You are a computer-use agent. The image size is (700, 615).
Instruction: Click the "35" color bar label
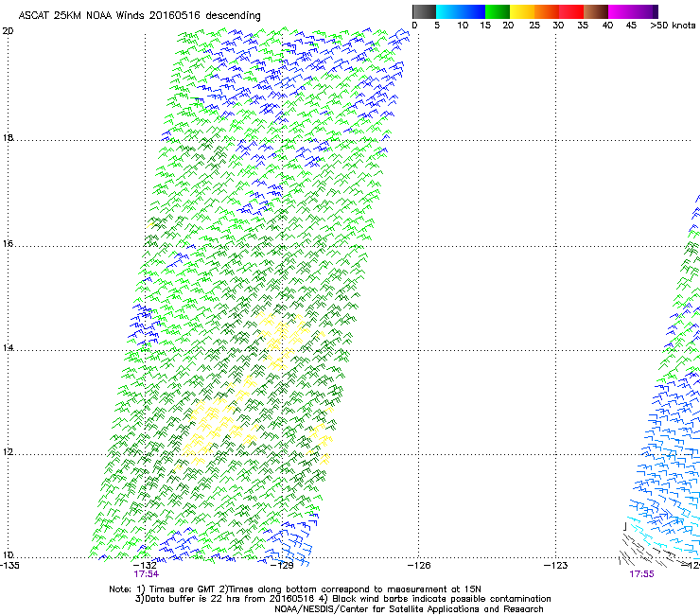point(583,26)
